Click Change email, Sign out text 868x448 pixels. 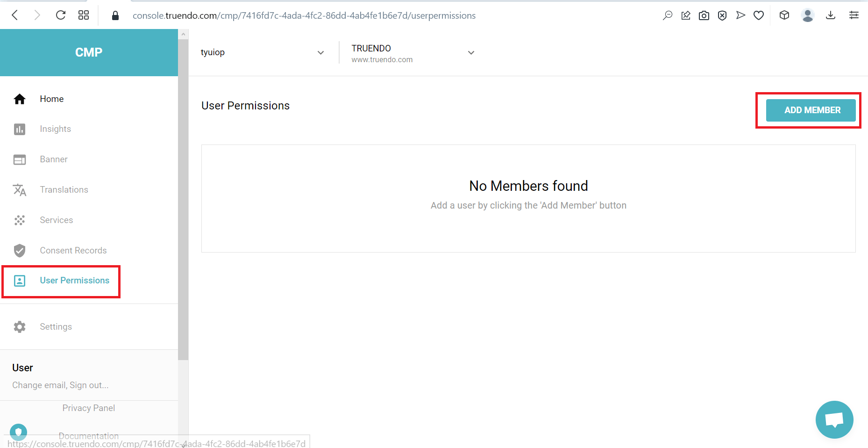click(60, 385)
